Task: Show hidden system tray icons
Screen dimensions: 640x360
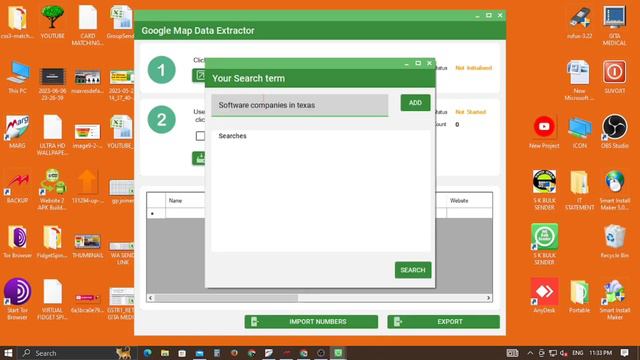Action: coord(530,353)
